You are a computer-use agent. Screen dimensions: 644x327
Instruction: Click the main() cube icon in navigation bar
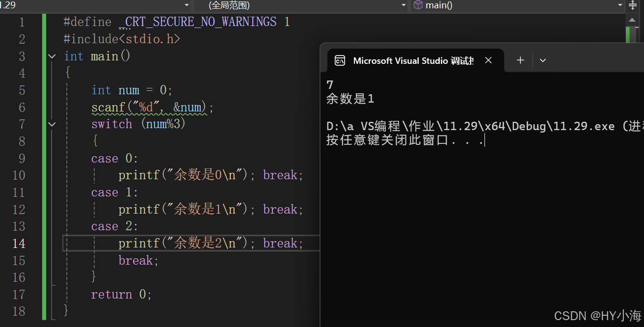pyautogui.click(x=418, y=5)
